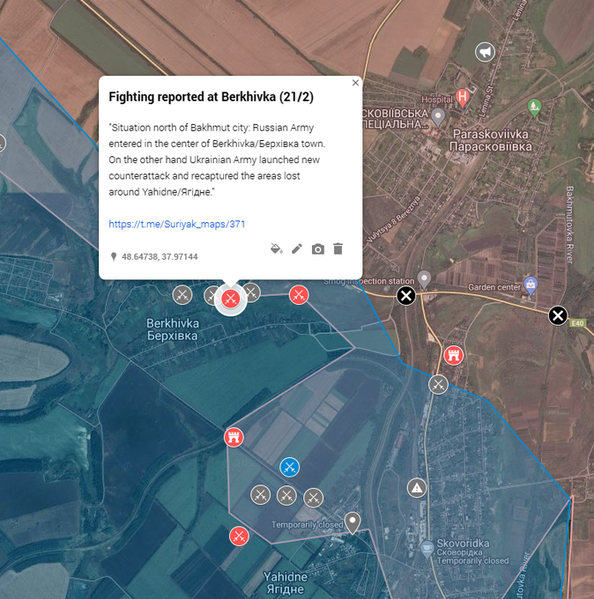Click red swords marker east of the popup pointer

pyautogui.click(x=299, y=295)
